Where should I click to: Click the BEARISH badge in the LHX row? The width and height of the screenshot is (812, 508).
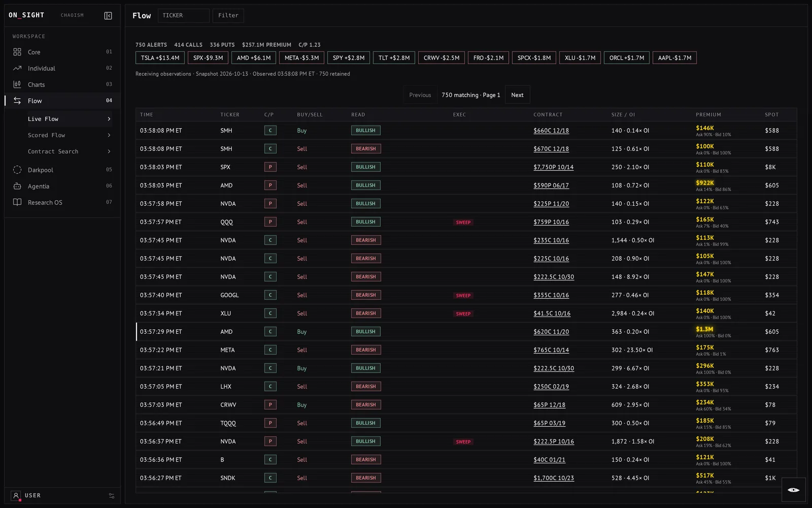point(366,387)
